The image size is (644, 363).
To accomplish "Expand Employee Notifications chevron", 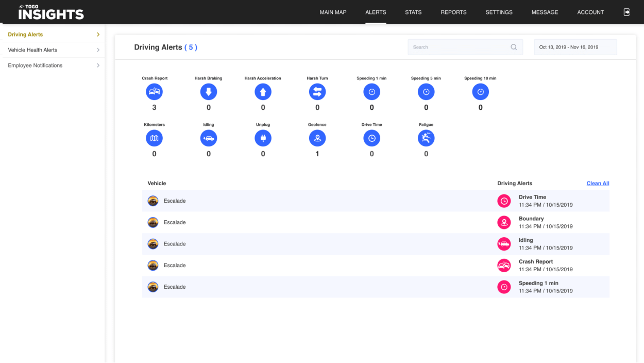I will click(98, 65).
